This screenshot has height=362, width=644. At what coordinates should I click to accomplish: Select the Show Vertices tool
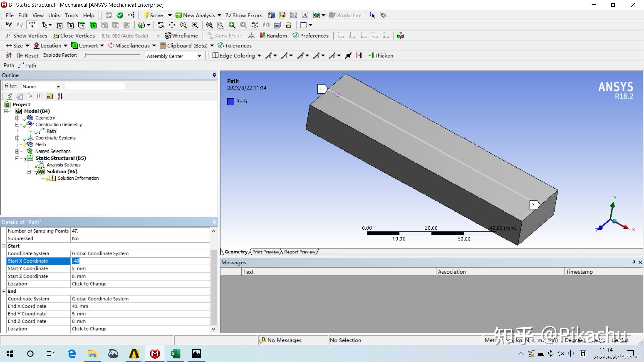point(27,35)
